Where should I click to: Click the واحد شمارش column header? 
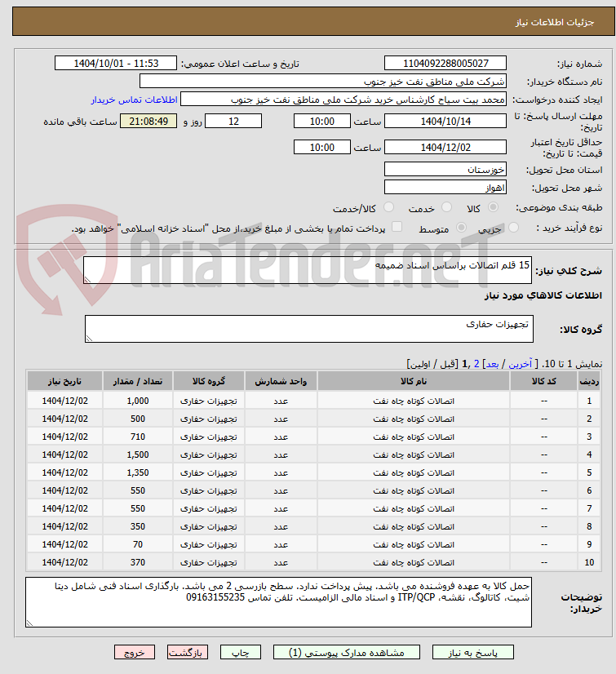click(281, 381)
